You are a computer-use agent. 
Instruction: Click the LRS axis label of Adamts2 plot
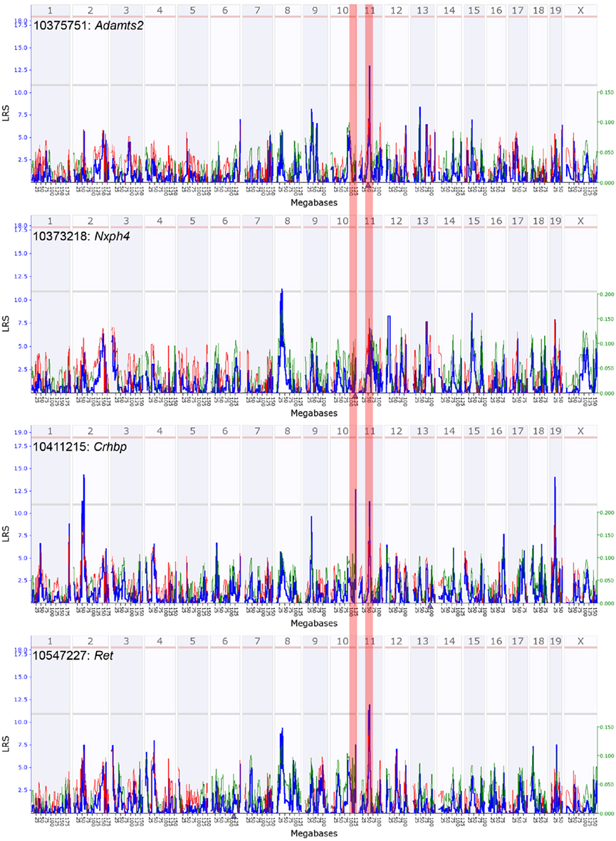coord(6,114)
